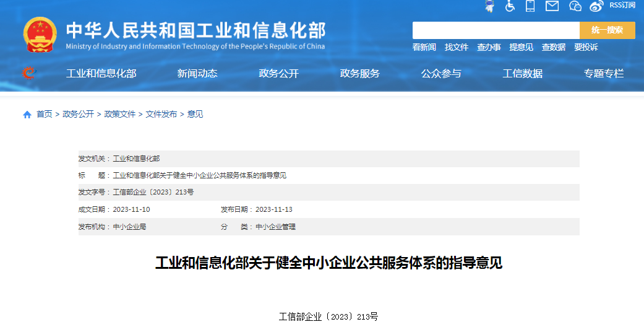Click the home icon in the breadcrumb

click(x=27, y=115)
